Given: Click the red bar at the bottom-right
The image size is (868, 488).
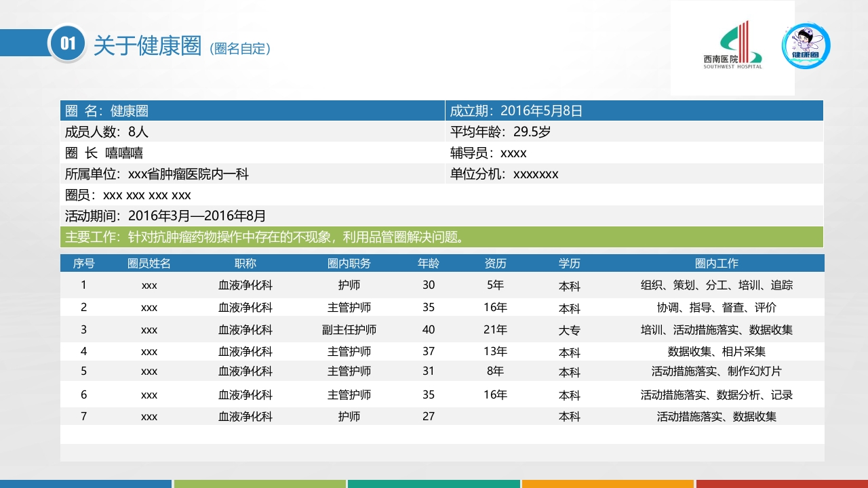Looking at the screenshot, I should [780, 484].
